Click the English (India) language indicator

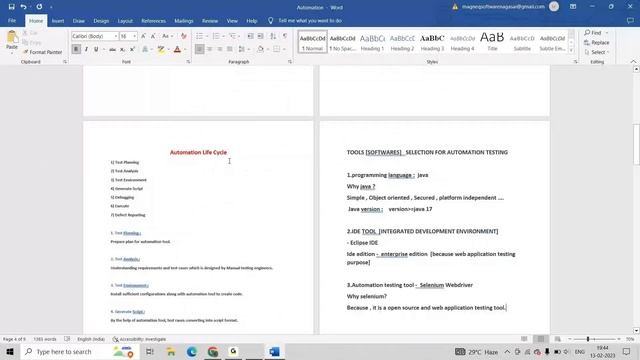[x=91, y=339]
